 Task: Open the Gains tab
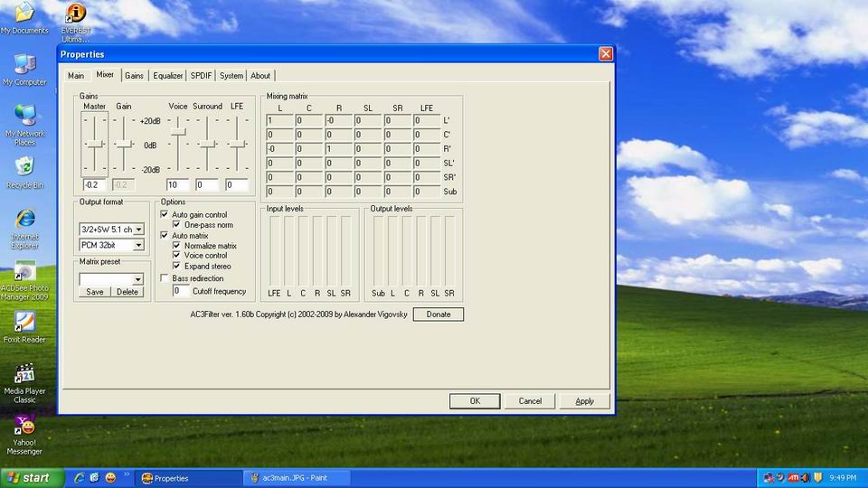coord(134,76)
